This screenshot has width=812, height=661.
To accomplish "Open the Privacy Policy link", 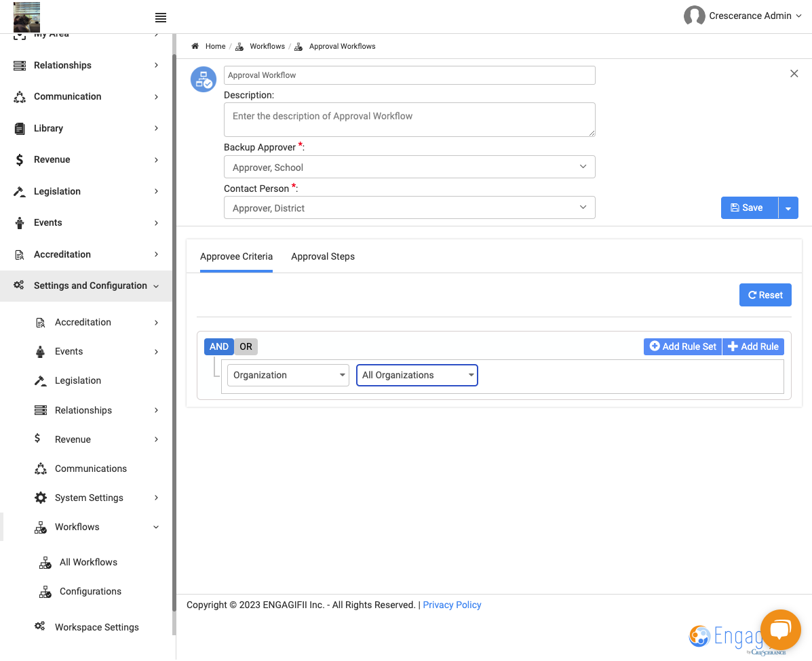I will 452,605.
